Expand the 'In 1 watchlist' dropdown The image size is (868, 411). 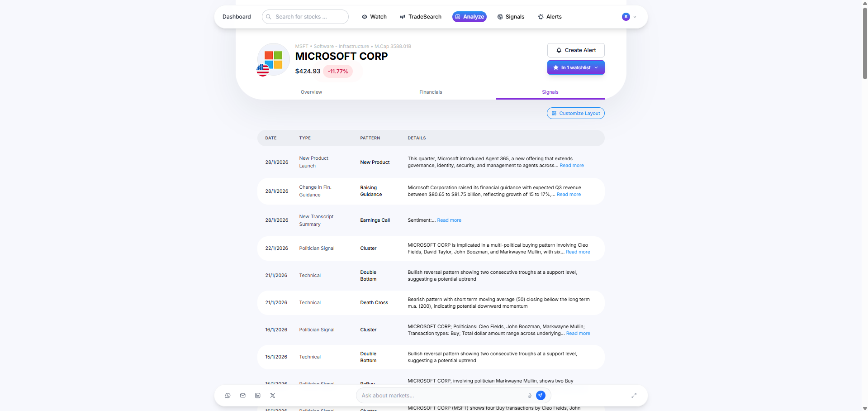[x=575, y=67]
